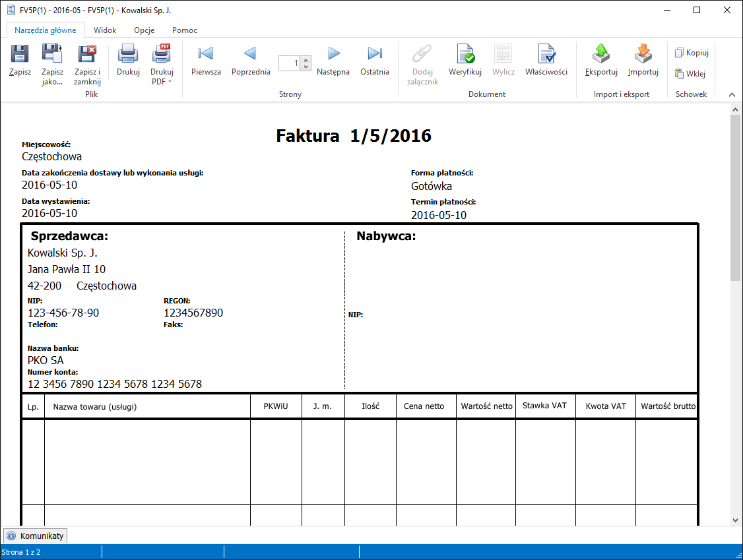Increase page number with up spinner
The width and height of the screenshot is (743, 560).
point(306,59)
